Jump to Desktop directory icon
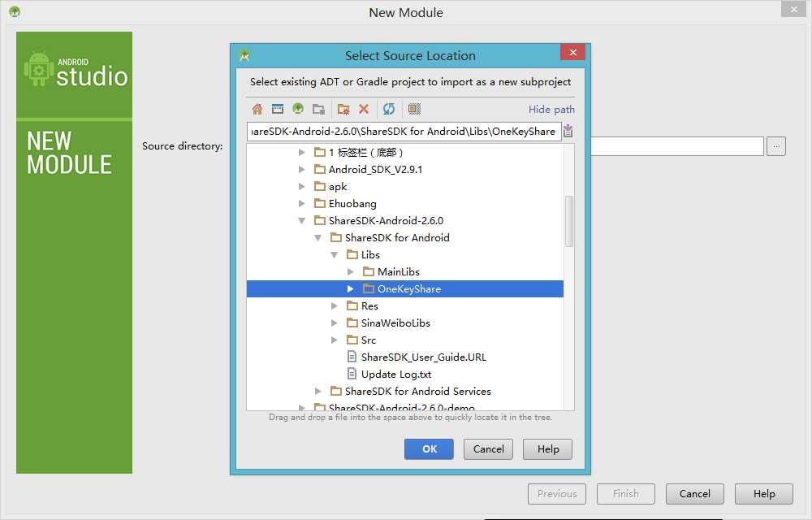This screenshot has width=812, height=520. click(x=278, y=110)
